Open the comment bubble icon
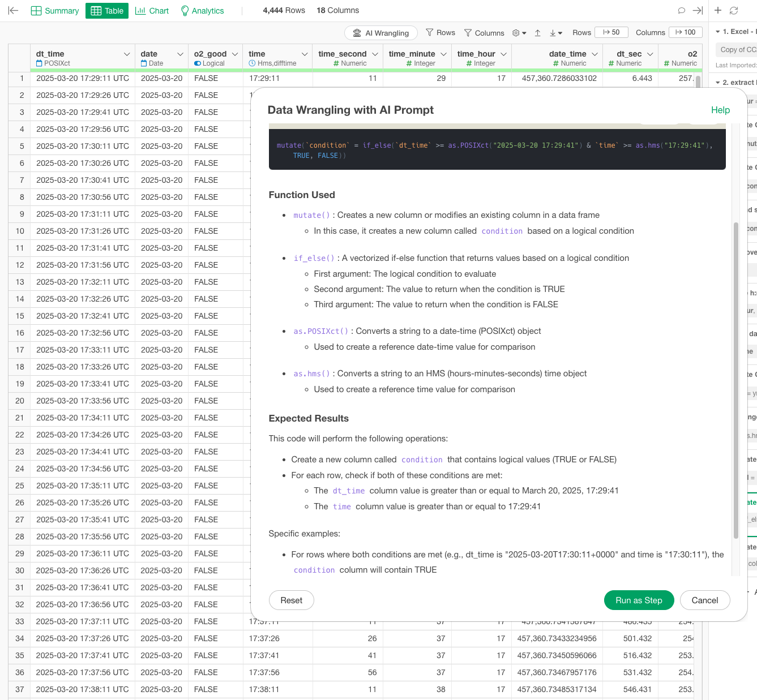757x700 pixels. click(681, 11)
